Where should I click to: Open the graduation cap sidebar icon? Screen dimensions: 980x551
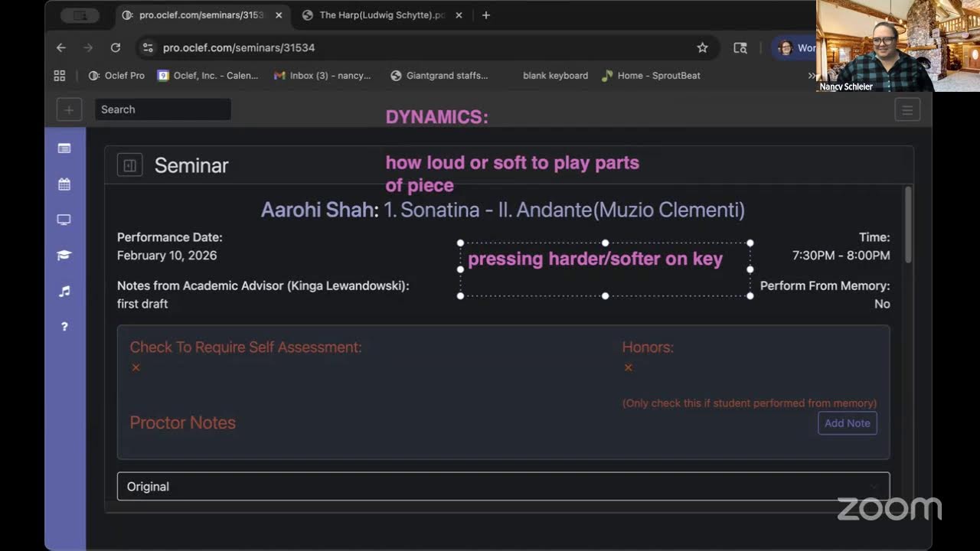pos(64,255)
